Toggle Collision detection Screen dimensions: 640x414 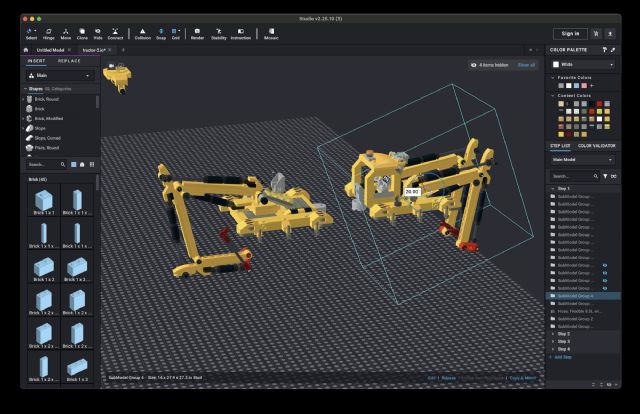click(143, 32)
